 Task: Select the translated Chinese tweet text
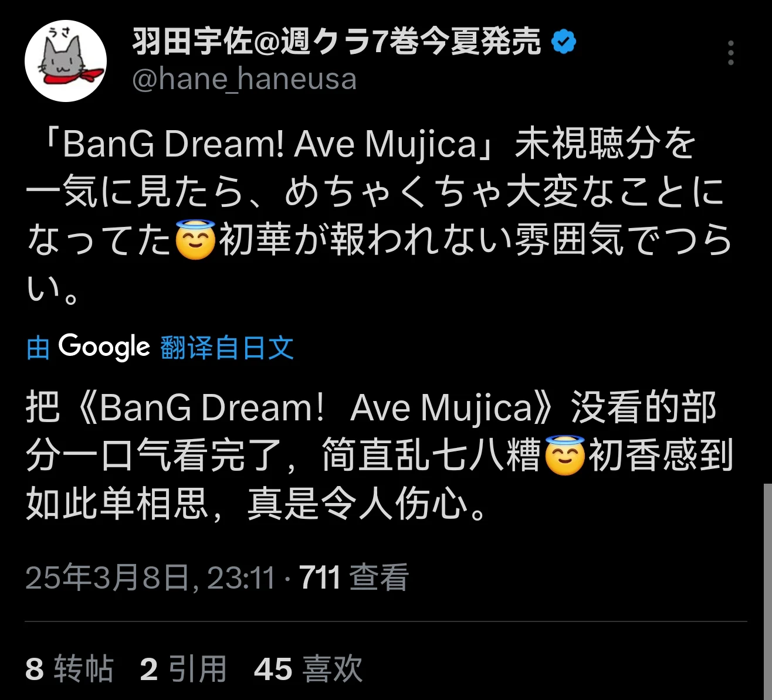click(379, 456)
